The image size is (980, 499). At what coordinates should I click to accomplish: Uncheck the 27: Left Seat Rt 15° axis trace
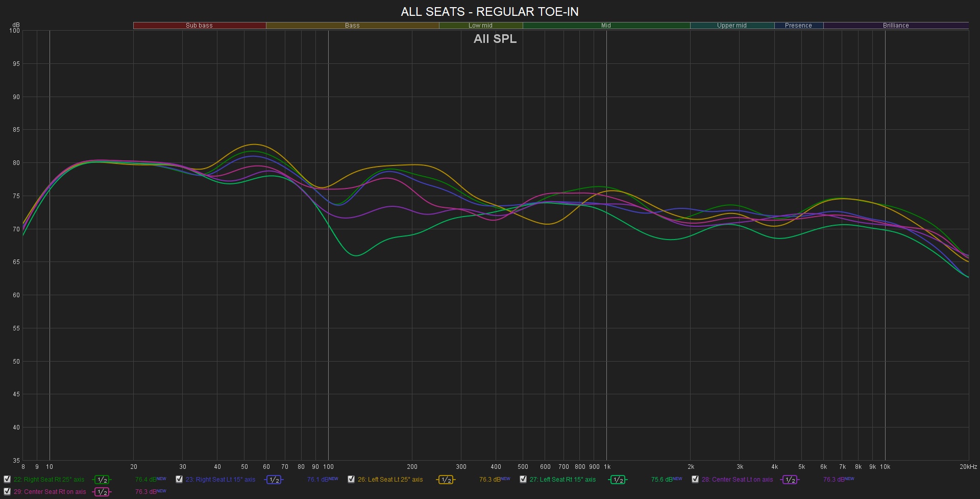click(523, 480)
